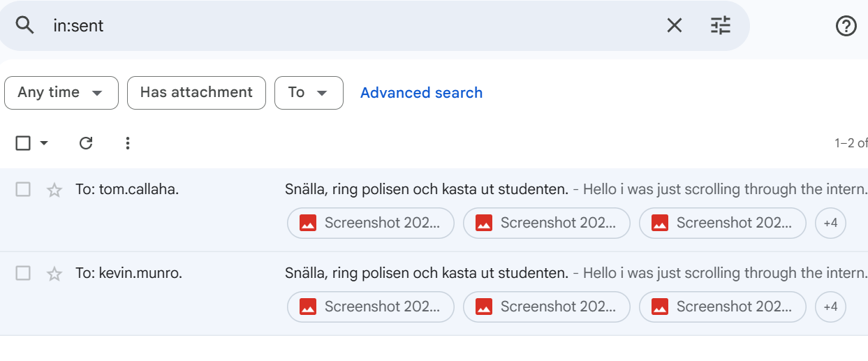Open the More options three-dot menu
Image resolution: width=868 pixels, height=361 pixels.
[127, 143]
